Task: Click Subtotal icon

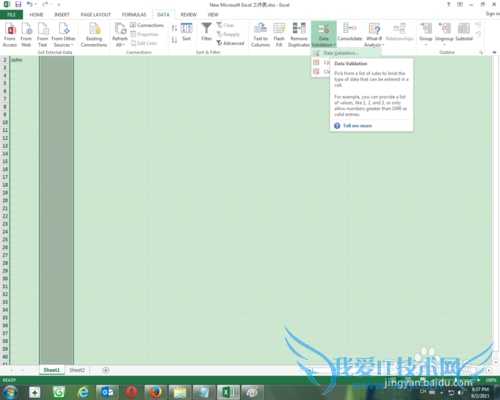Action: tap(464, 32)
